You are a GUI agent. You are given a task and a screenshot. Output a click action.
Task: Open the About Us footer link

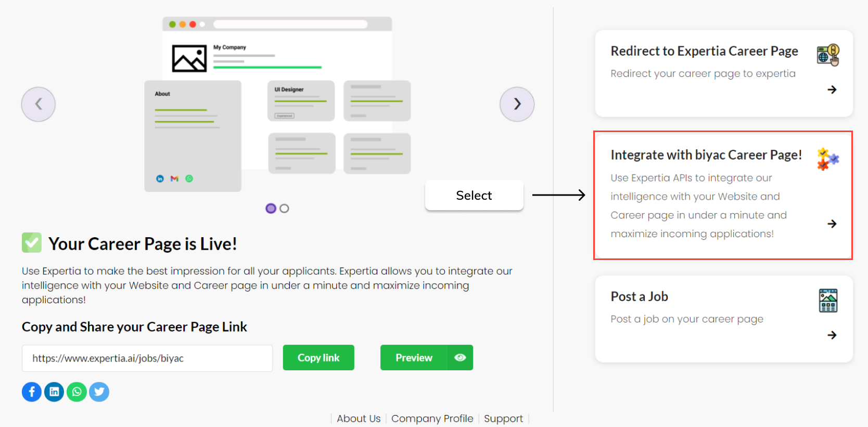[359, 419]
